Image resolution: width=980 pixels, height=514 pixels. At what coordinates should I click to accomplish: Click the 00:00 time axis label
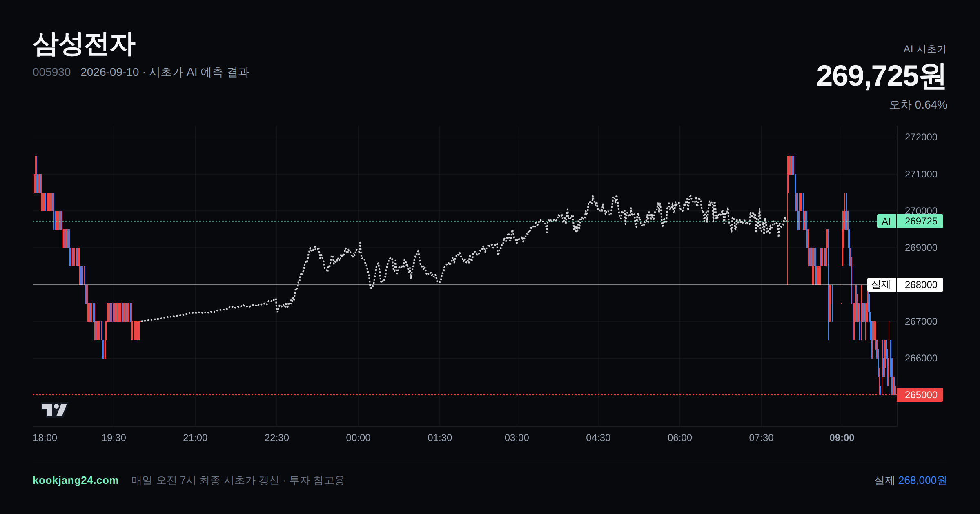(358, 438)
